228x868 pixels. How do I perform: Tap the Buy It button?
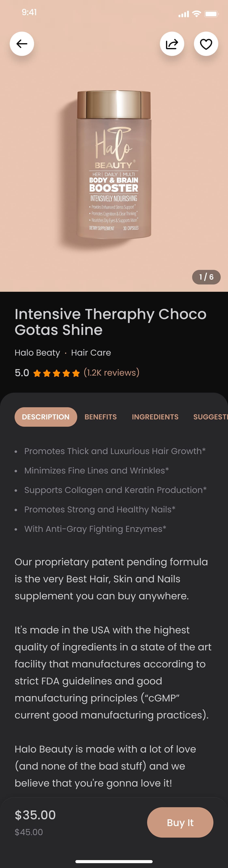click(180, 822)
